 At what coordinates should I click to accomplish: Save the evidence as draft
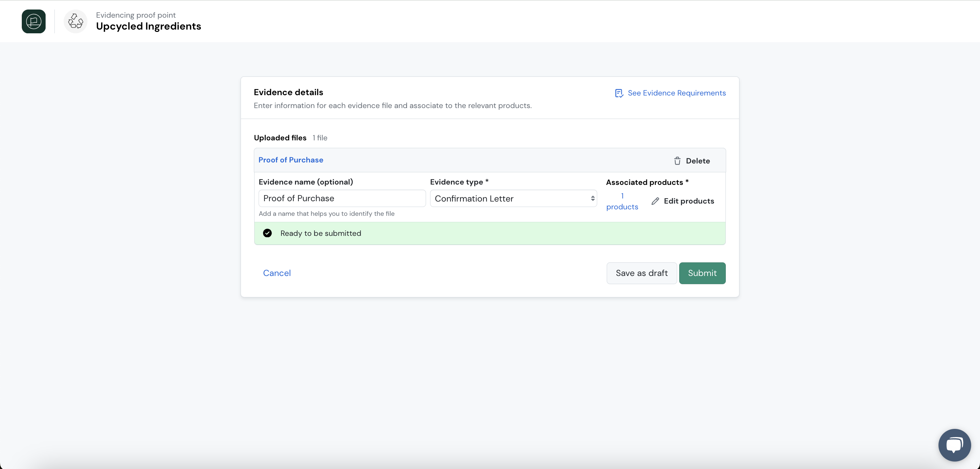641,273
